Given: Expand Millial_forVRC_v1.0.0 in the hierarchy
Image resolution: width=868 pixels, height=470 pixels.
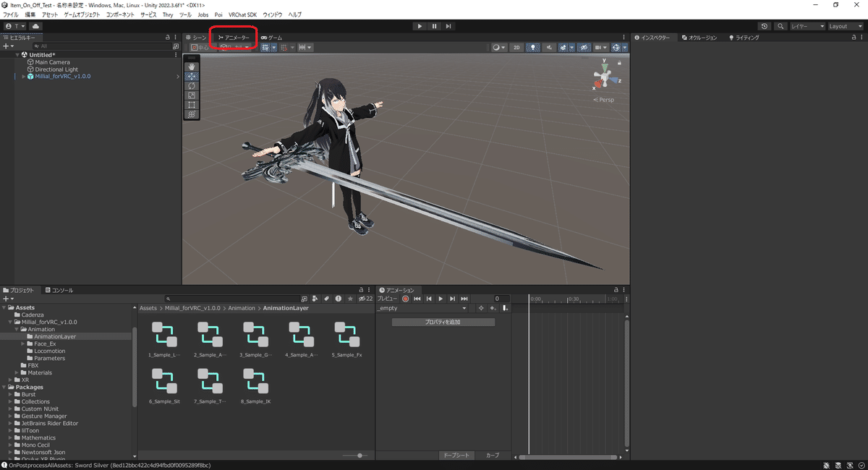Looking at the screenshot, I should coord(23,77).
